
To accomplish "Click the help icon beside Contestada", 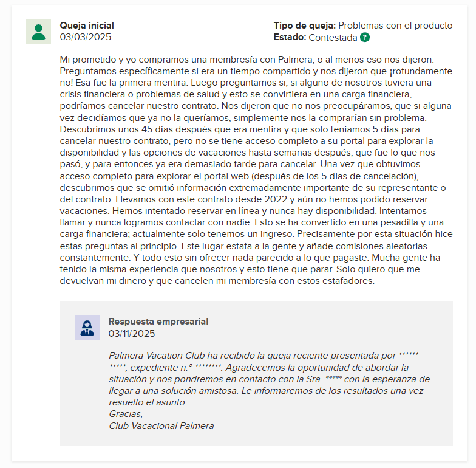I will (364, 37).
